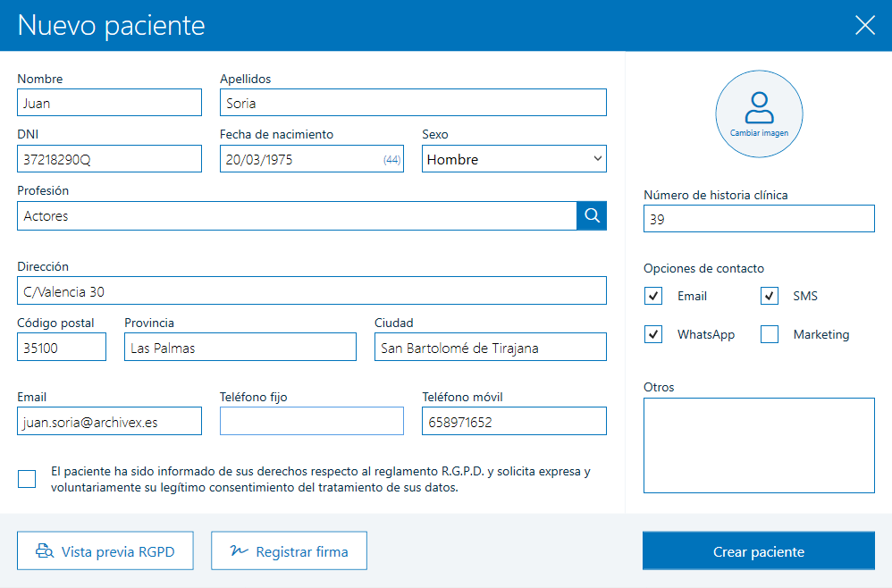892x588 pixels.
Task: Close the Nuevo paciente dialog
Action: pos(864,25)
